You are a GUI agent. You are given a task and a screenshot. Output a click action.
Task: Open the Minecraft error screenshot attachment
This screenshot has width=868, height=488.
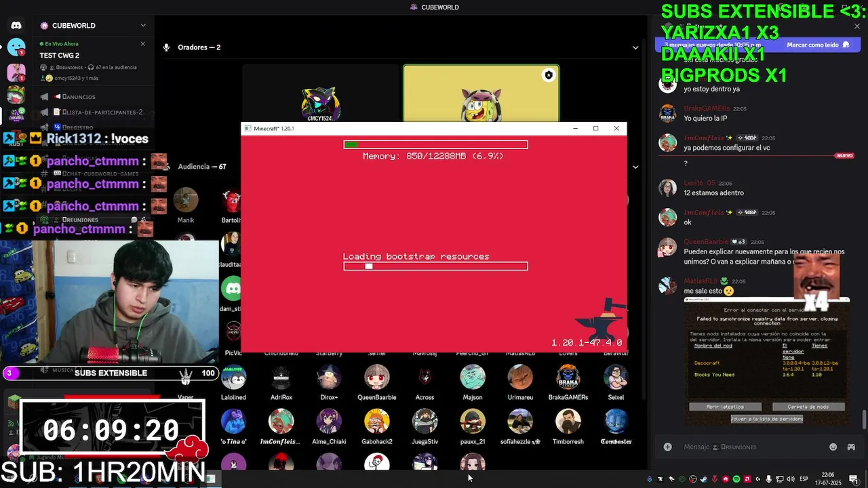767,361
